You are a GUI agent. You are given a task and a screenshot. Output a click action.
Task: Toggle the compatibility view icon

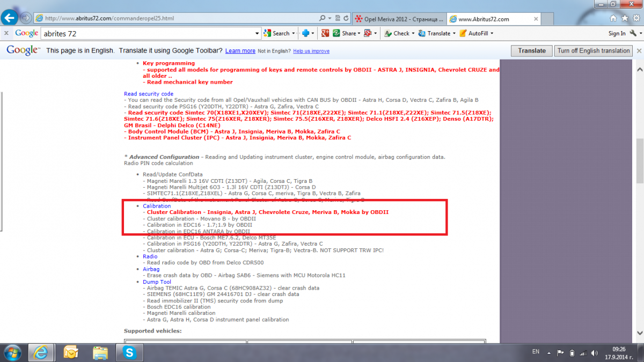click(336, 18)
